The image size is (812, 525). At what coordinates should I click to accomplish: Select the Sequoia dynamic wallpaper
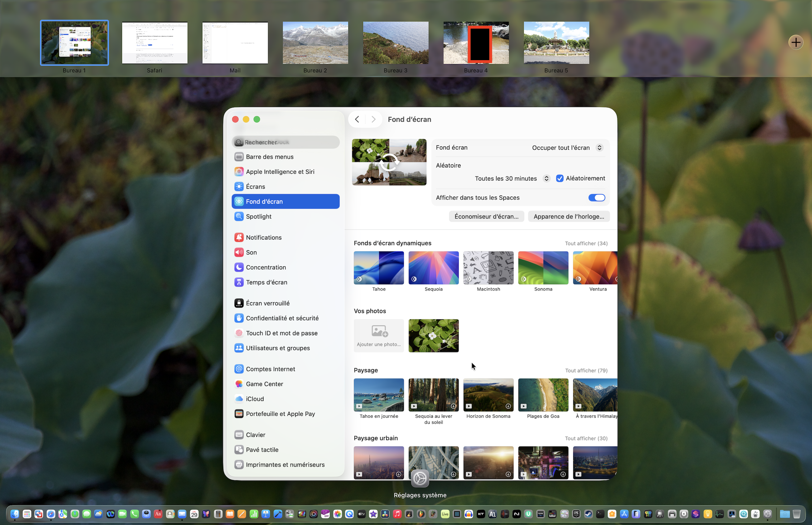434,268
